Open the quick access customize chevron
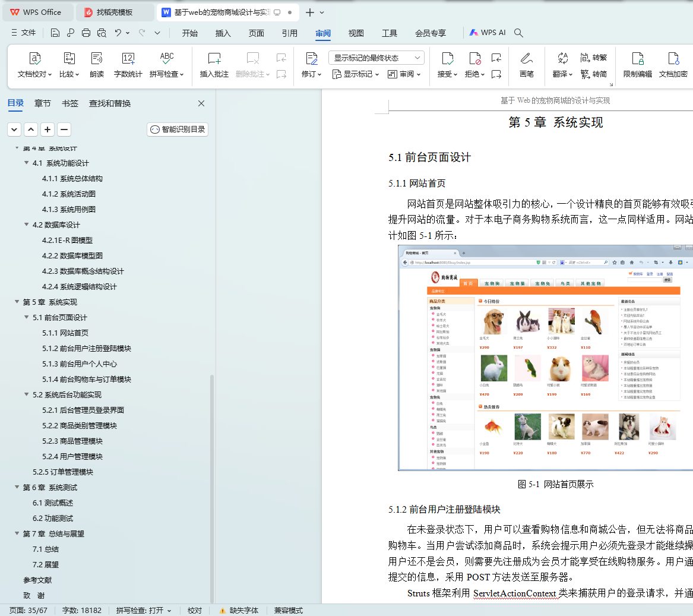This screenshot has height=616, width=693. pyautogui.click(x=157, y=33)
